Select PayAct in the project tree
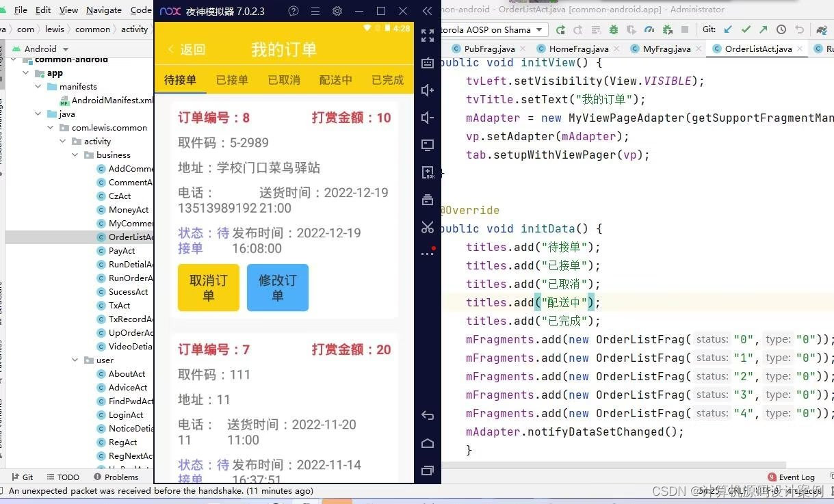 (121, 251)
